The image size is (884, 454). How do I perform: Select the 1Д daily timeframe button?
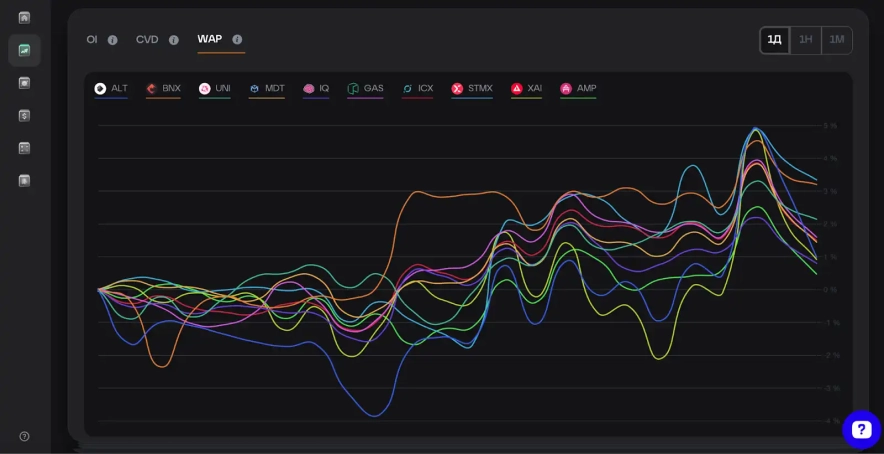coord(774,40)
